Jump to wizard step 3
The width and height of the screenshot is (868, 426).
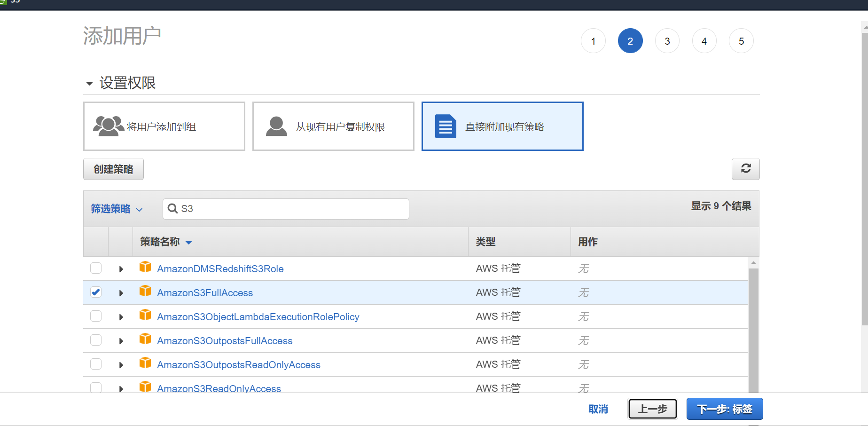(x=667, y=41)
